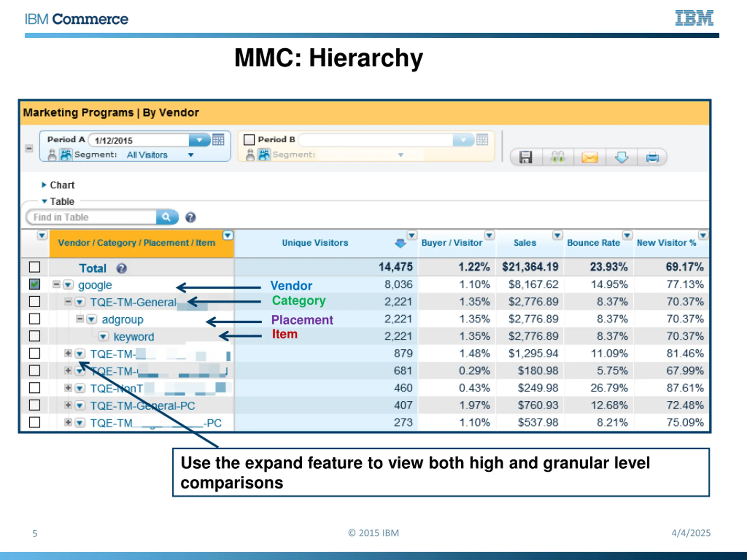Screen dimensions: 747x560
Task: Sort by Sales column header
Action: pyautogui.click(x=525, y=243)
